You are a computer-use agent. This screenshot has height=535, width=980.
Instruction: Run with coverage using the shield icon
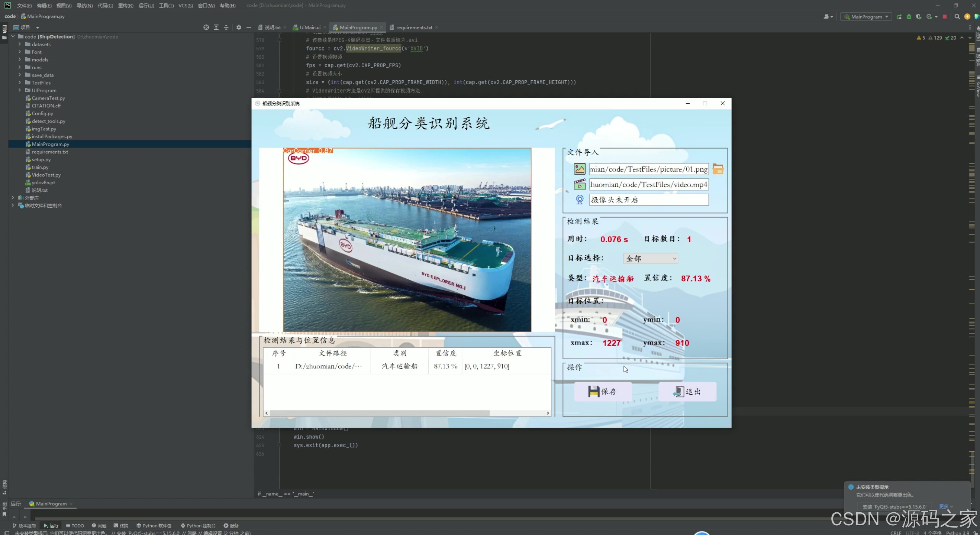[x=919, y=17]
